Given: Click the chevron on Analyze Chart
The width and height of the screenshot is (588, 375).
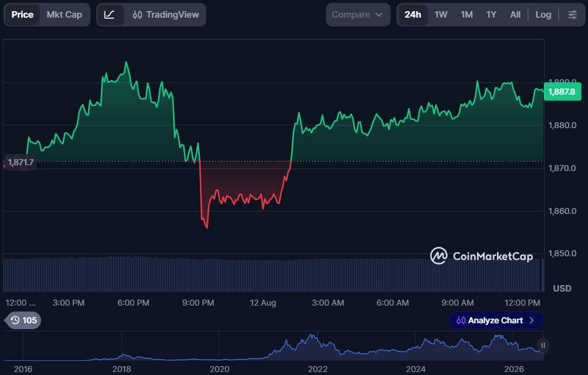Looking at the screenshot, I should coord(532,320).
